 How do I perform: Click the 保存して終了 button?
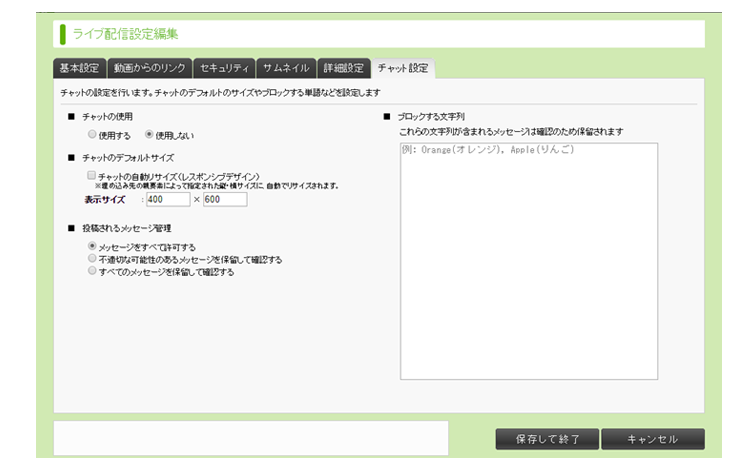[x=547, y=439]
